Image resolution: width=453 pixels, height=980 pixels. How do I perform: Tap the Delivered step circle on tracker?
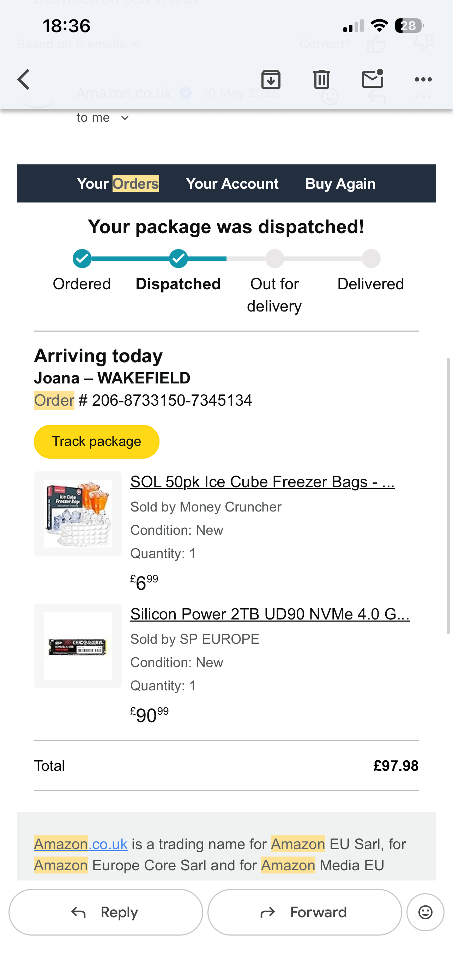tap(371, 259)
